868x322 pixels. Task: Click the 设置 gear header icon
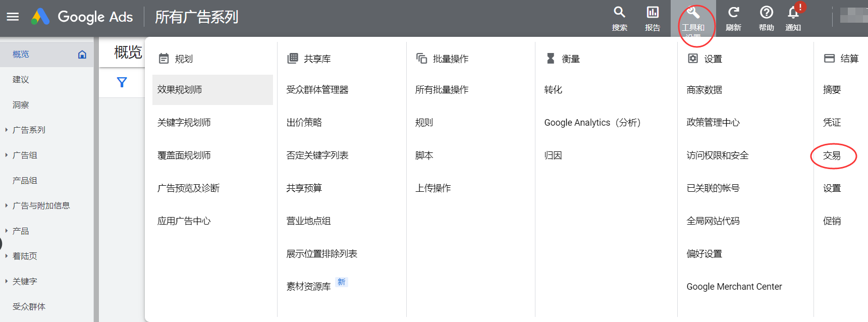pos(693,59)
